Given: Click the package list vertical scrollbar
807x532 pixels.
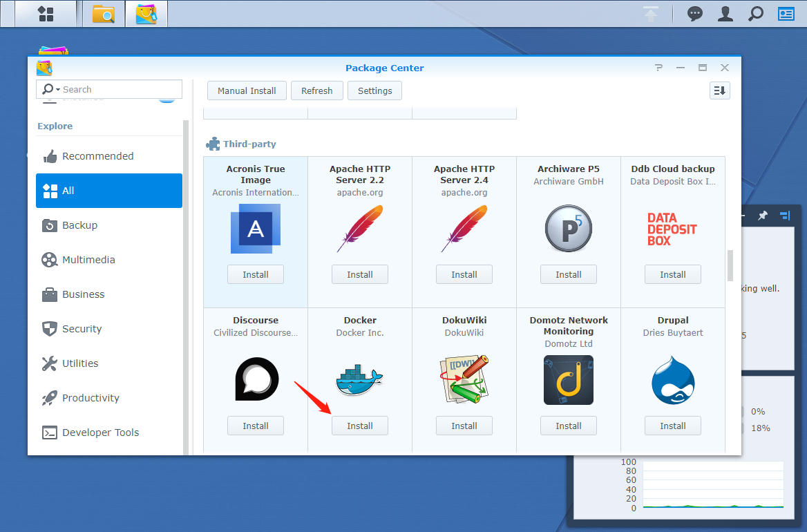Looking at the screenshot, I should 730,266.
